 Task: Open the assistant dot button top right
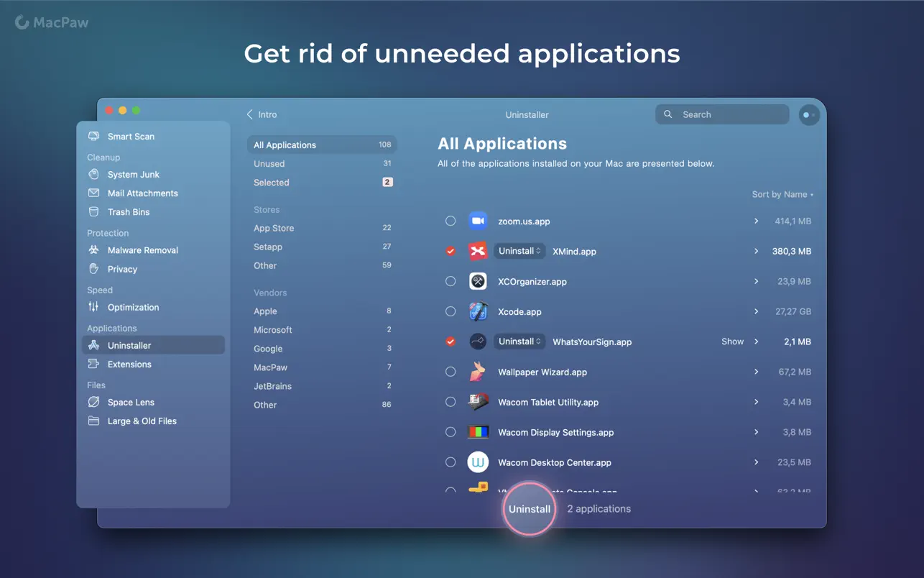coord(809,115)
